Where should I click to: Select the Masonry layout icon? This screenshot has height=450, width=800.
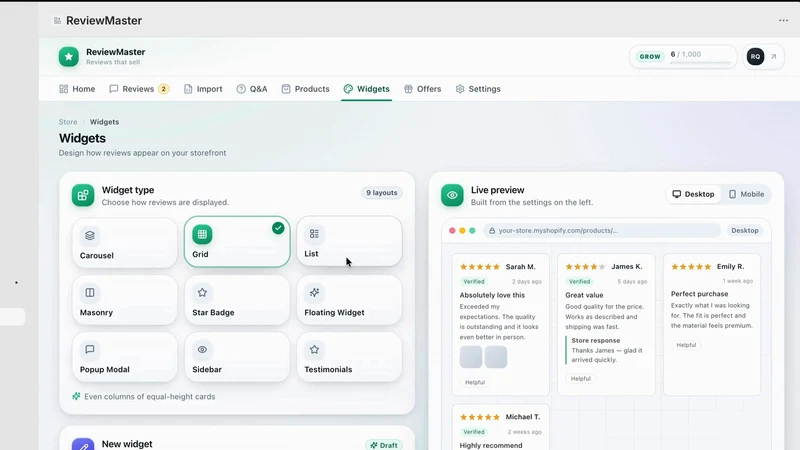tap(90, 292)
